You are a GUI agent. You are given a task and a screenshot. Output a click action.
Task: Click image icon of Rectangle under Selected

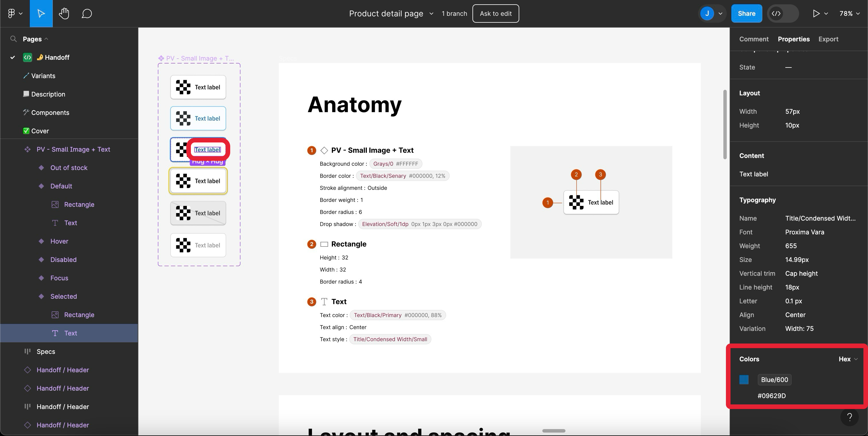(55, 315)
